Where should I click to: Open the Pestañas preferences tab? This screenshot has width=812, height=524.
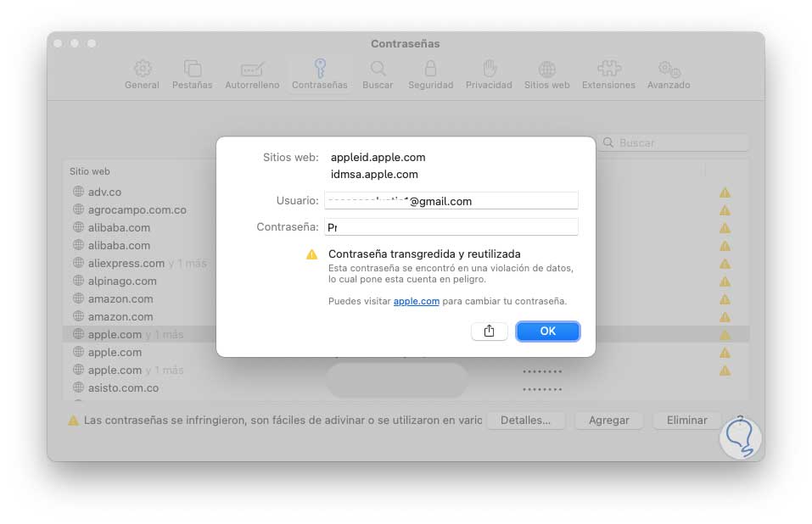click(x=192, y=75)
